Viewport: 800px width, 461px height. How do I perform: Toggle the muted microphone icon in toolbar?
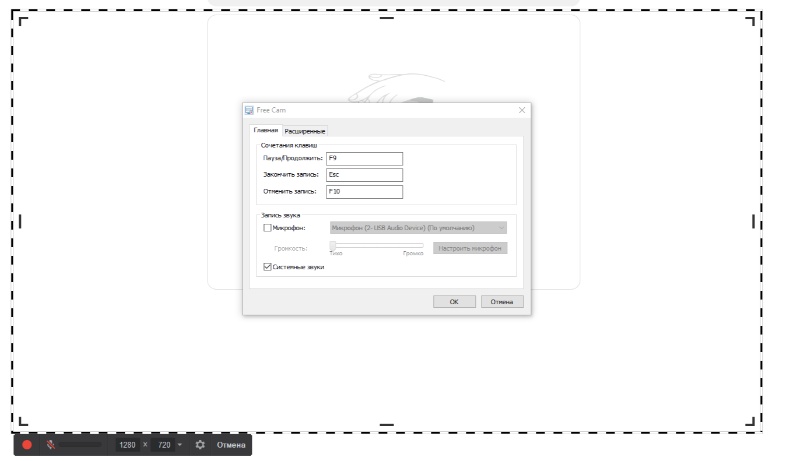pos(51,445)
